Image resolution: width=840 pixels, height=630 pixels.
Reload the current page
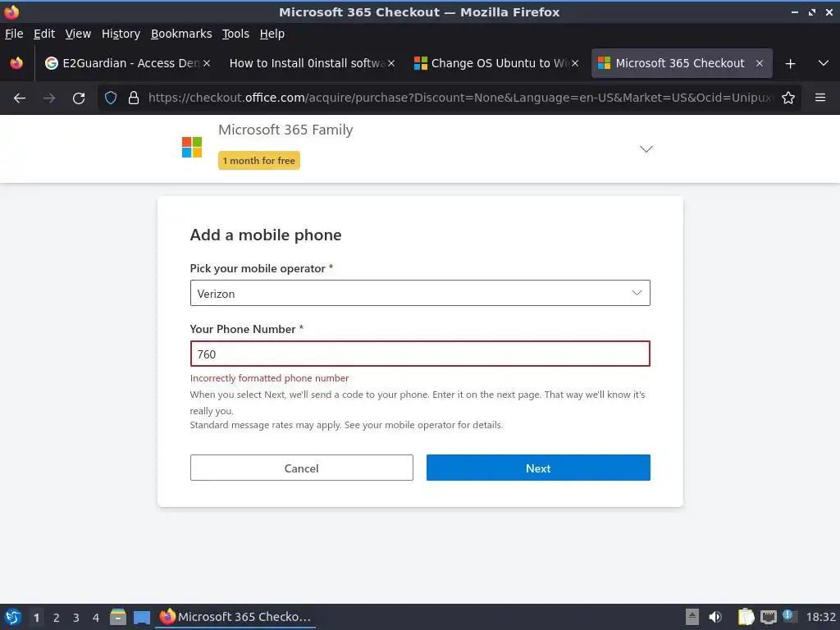pos(79,98)
